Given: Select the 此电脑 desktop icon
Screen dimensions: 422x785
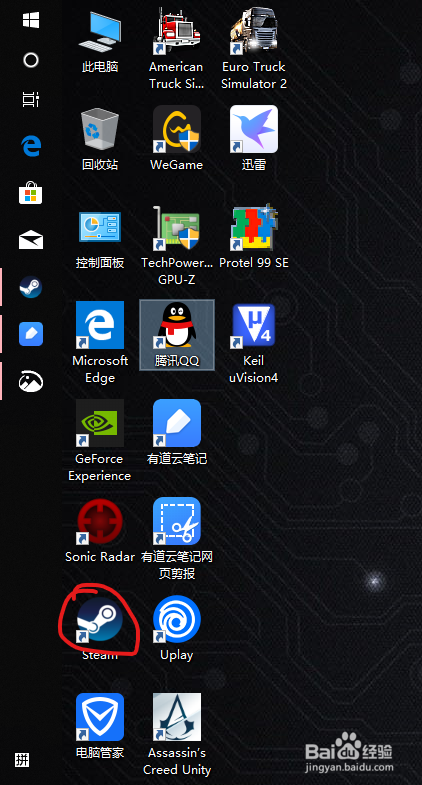Looking at the screenshot, I should 100,42.
